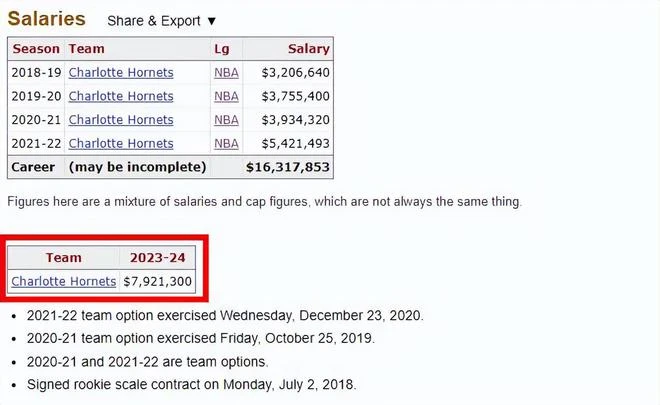Open Charlotte Hornets link for 2018-19 season

click(121, 72)
